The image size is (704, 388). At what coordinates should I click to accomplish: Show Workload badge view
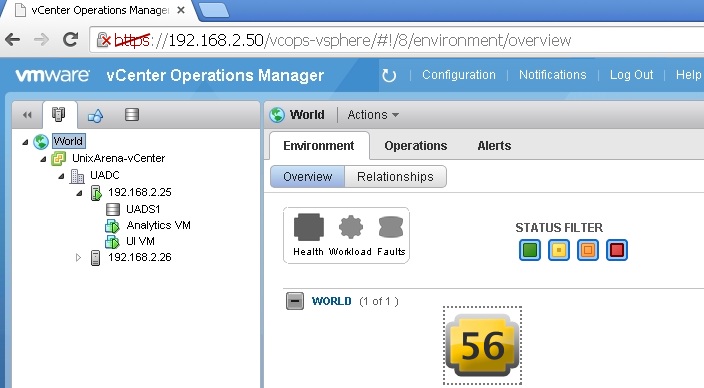coord(350,235)
